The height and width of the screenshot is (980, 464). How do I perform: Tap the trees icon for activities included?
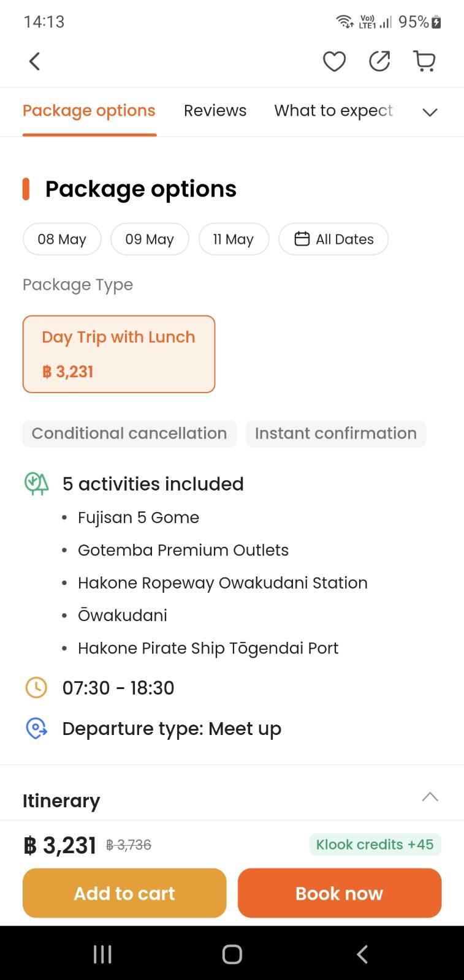(x=36, y=483)
